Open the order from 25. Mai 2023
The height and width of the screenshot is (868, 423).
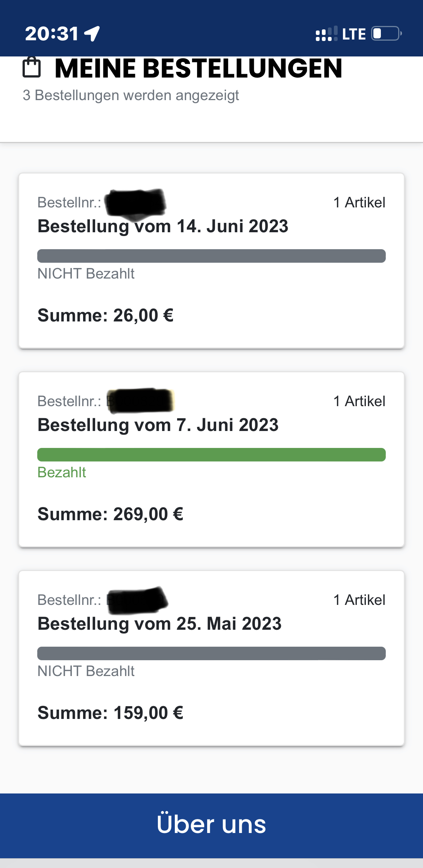[159, 624]
